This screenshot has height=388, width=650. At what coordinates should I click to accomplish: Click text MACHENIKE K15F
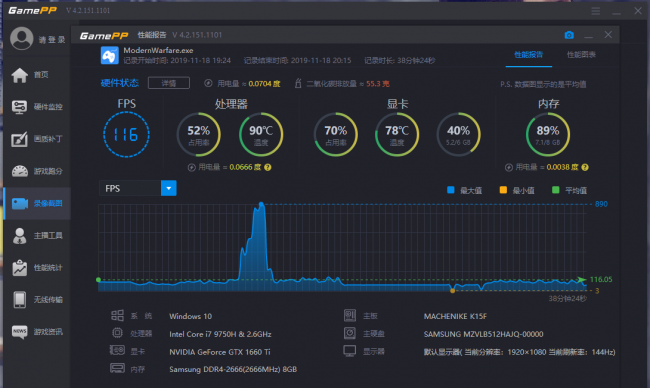455,316
